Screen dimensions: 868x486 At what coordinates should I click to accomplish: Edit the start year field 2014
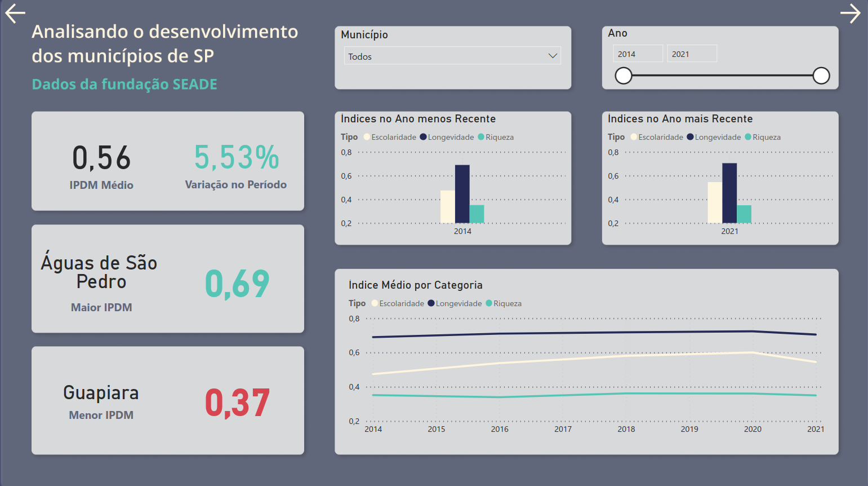(x=638, y=54)
